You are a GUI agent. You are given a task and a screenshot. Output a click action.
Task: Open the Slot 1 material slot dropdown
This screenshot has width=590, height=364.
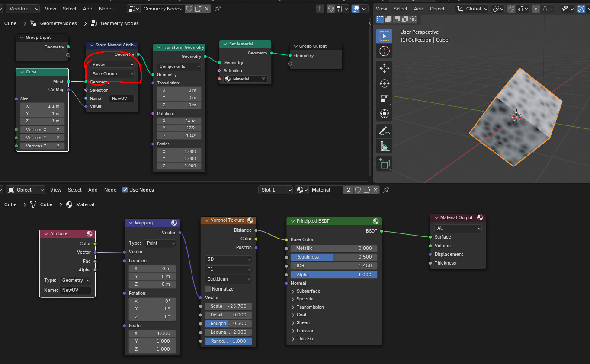click(x=276, y=190)
